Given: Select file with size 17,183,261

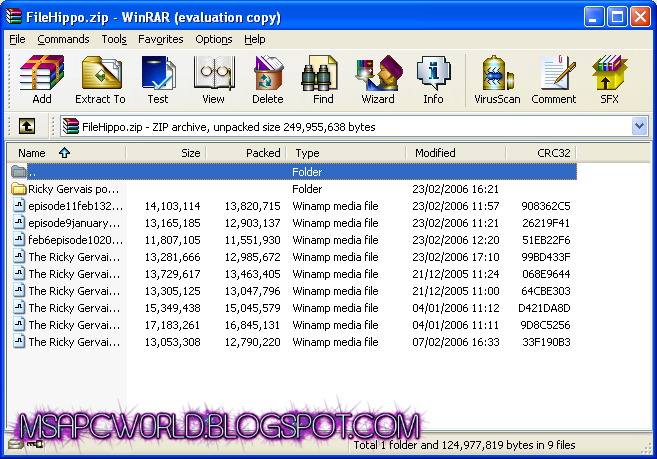Looking at the screenshot, I should [292, 325].
